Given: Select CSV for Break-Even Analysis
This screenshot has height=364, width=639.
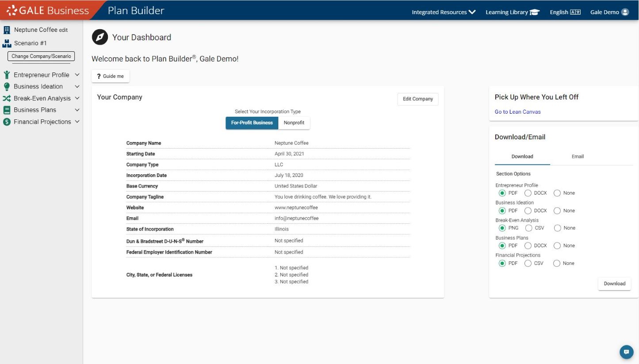Looking at the screenshot, I should click(x=529, y=228).
